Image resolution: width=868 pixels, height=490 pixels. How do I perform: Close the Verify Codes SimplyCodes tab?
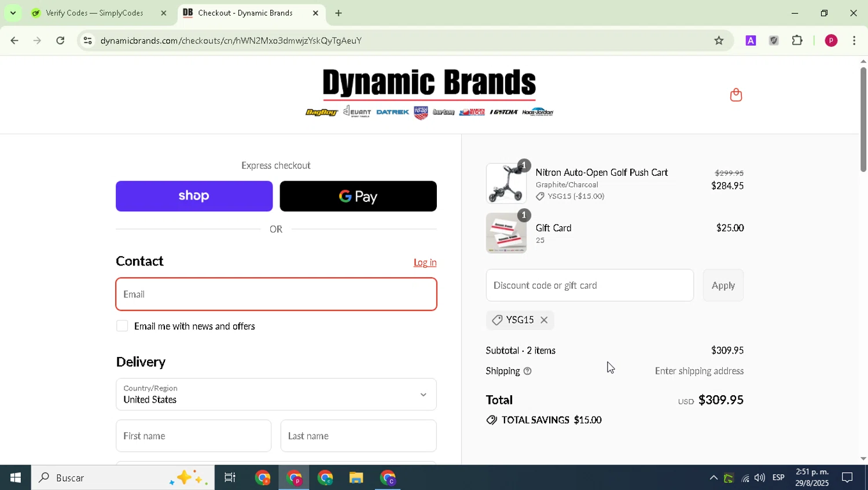point(164,13)
